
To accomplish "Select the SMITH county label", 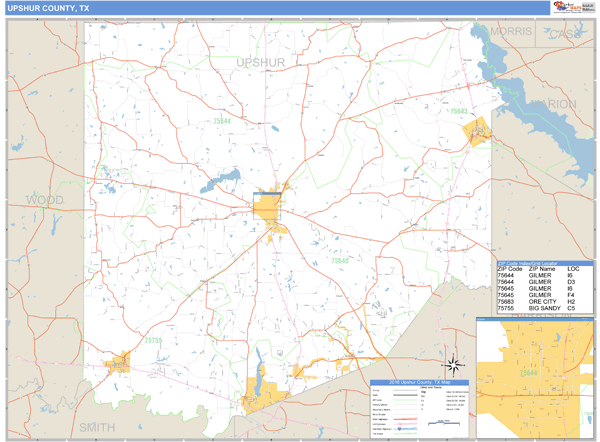I will point(97,427).
